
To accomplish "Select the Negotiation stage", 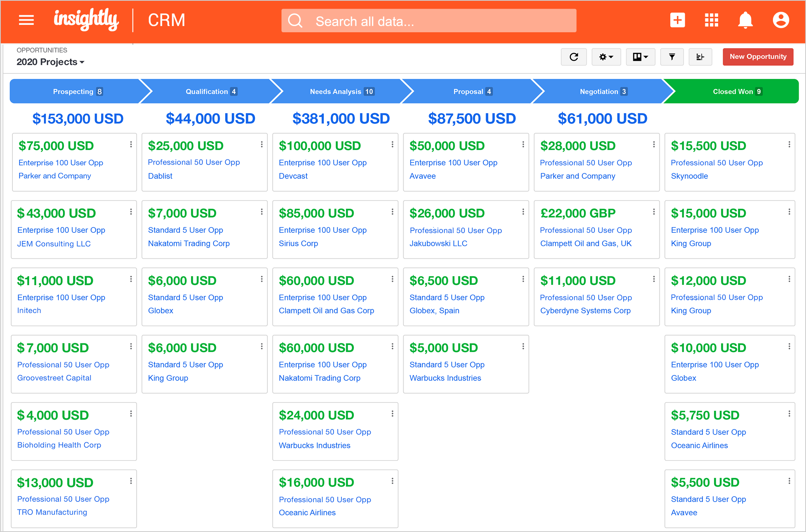I will click(x=603, y=91).
